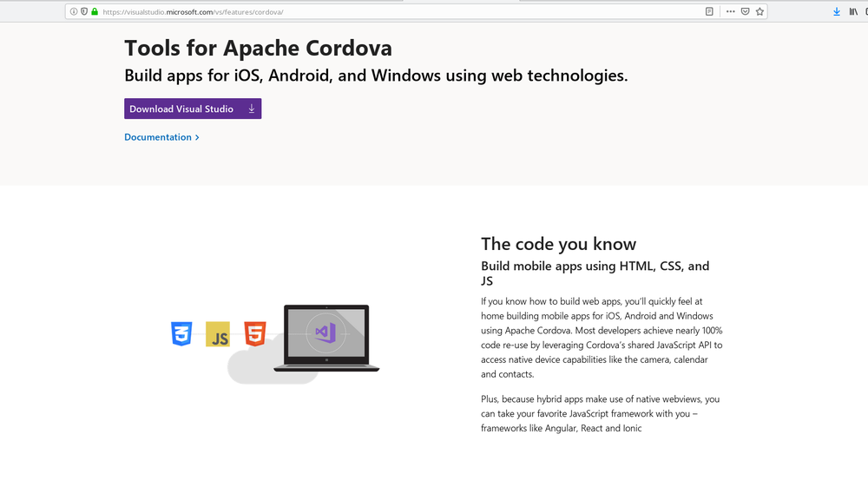This screenshot has width=868, height=487.
Task: Toggle reader view icon
Action: click(709, 11)
